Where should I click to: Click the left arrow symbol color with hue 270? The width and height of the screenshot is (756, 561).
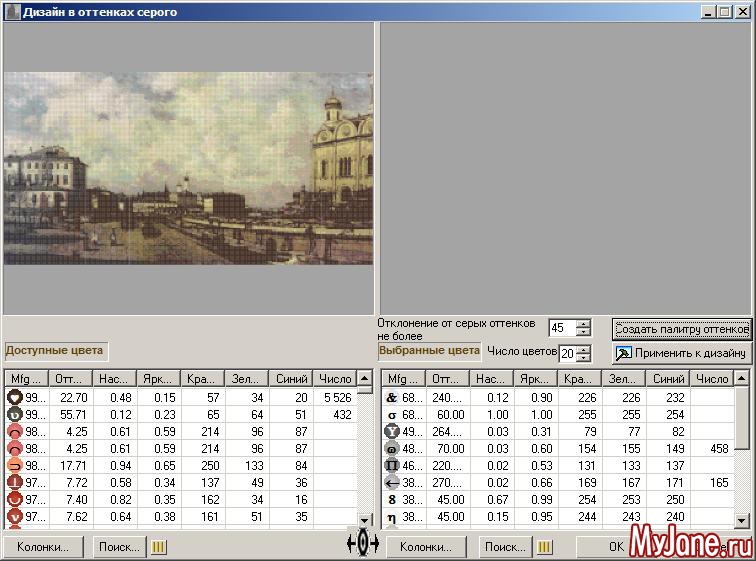[392, 482]
